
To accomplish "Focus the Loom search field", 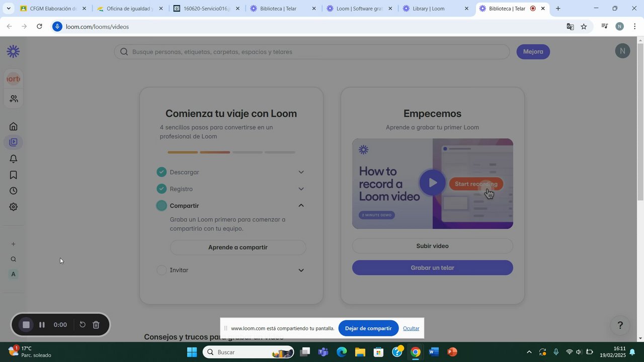I will 312,52.
